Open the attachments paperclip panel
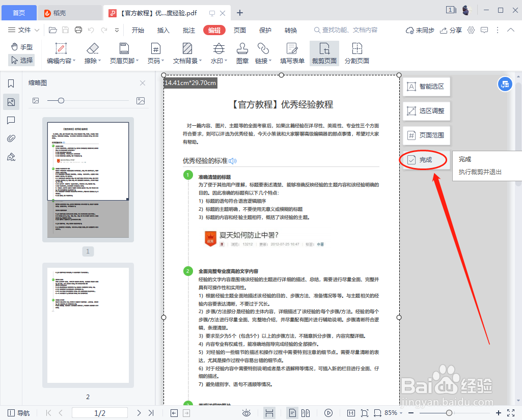Viewport: 522px width, 420px height. [x=11, y=138]
